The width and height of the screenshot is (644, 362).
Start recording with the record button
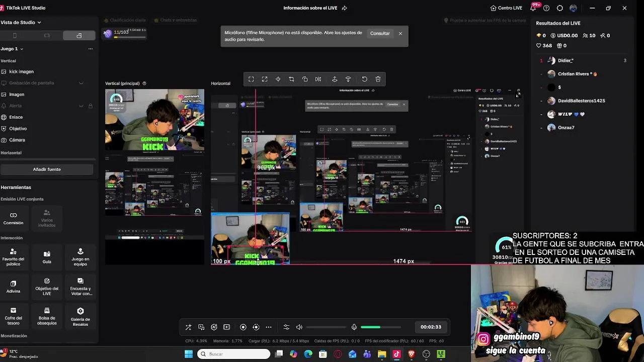[x=243, y=327]
